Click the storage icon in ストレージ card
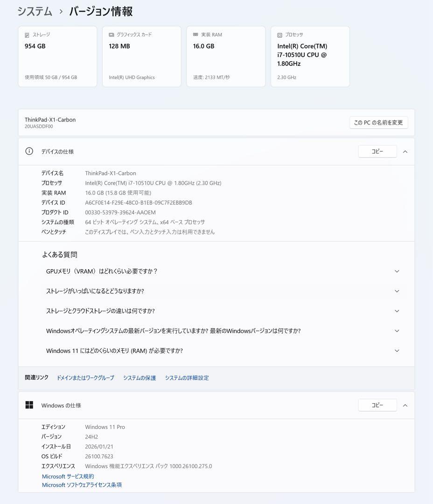The image size is (433, 504). 28,35
